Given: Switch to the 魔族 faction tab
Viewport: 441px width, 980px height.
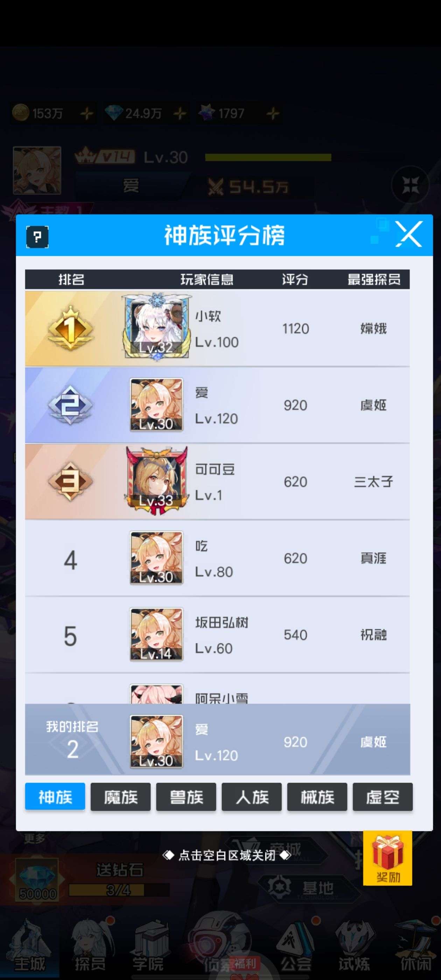Looking at the screenshot, I should point(121,797).
